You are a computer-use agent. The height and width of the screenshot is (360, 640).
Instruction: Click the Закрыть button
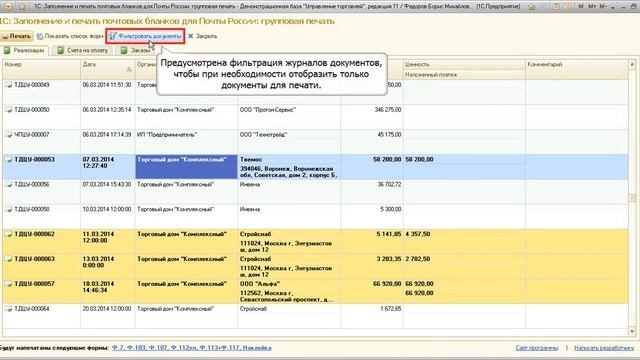pyautogui.click(x=202, y=36)
